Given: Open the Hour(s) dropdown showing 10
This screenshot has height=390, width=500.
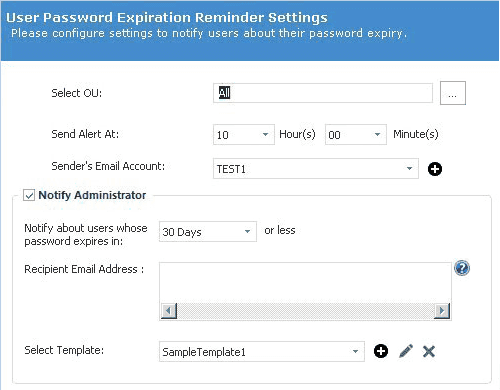Looking at the screenshot, I should click(x=244, y=135).
